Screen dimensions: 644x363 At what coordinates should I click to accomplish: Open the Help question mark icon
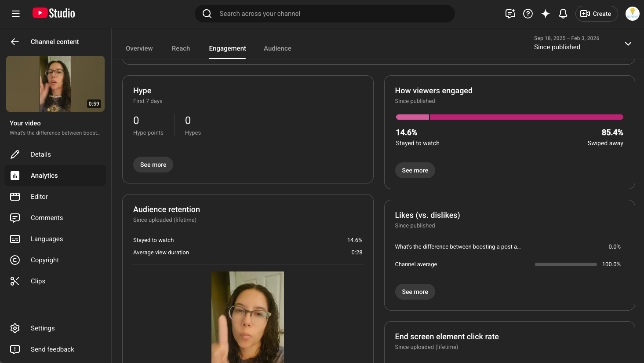(x=528, y=14)
